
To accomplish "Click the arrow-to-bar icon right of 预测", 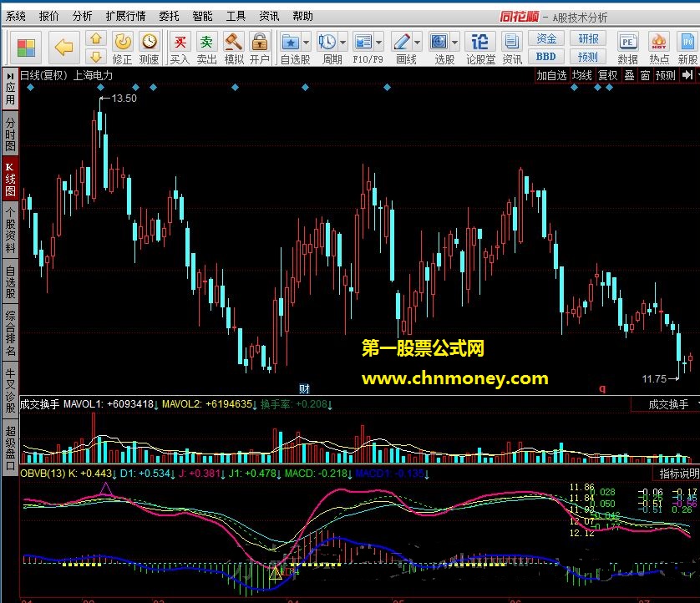I will [687, 75].
